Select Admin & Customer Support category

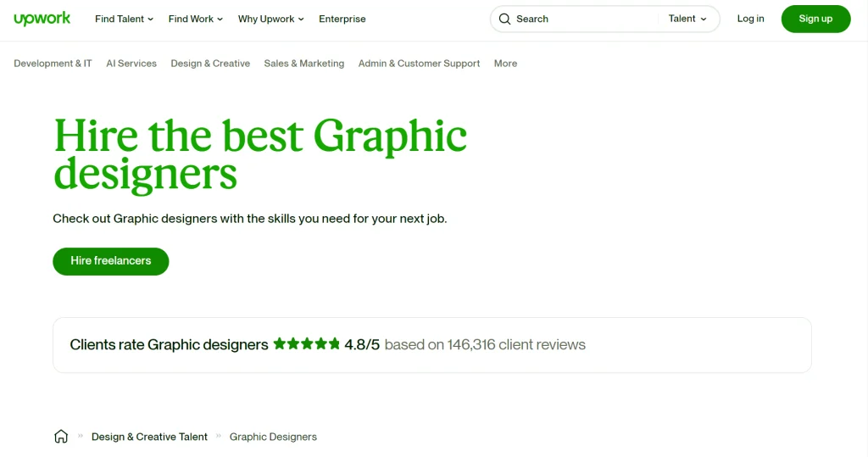coord(419,64)
